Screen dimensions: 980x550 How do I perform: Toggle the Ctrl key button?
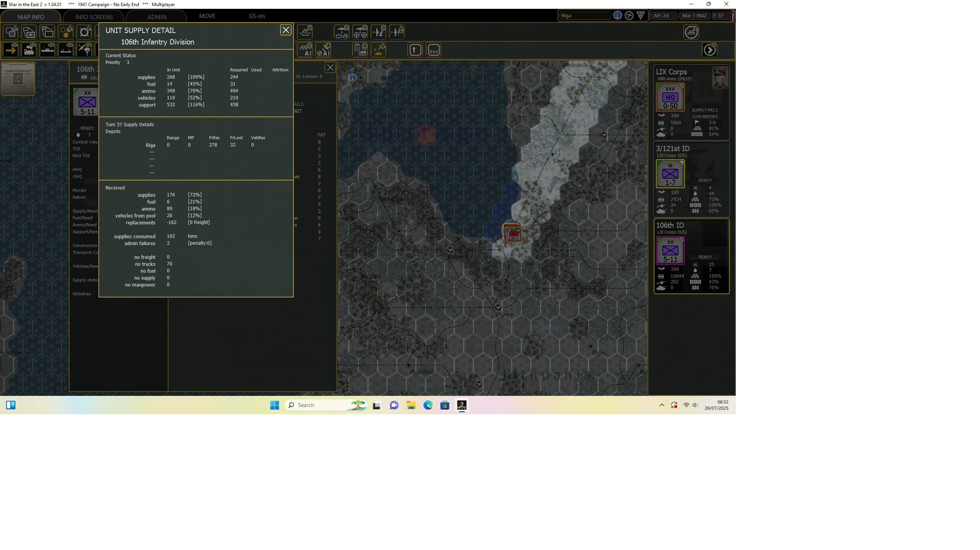[x=433, y=50]
